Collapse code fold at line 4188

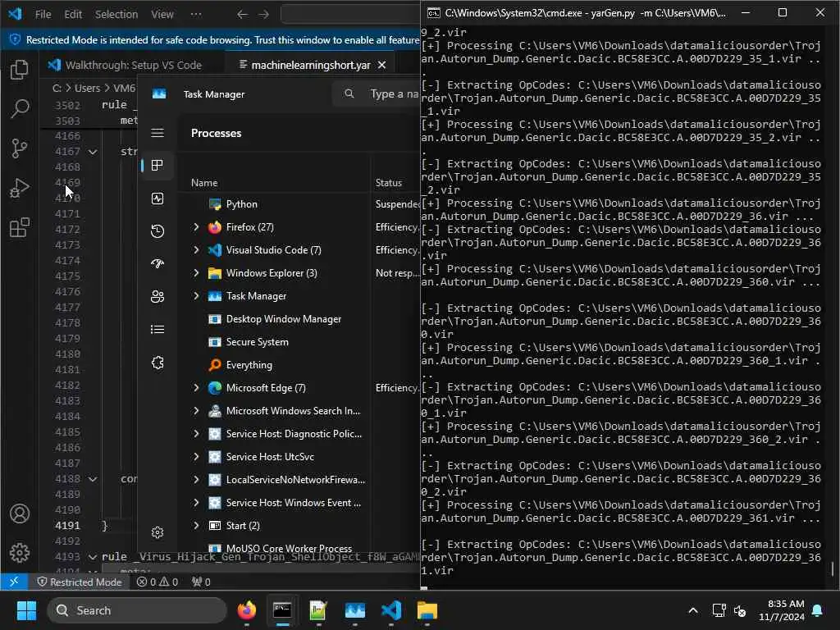[x=93, y=479]
